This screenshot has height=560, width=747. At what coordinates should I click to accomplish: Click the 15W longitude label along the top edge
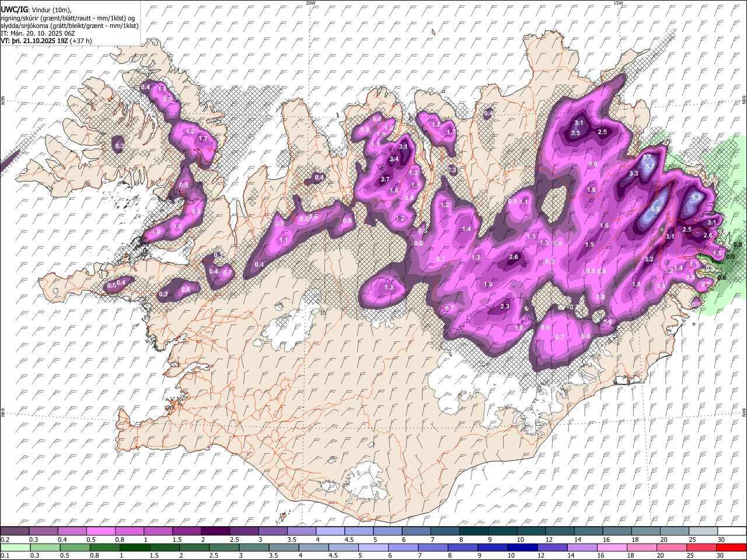click(618, 3)
